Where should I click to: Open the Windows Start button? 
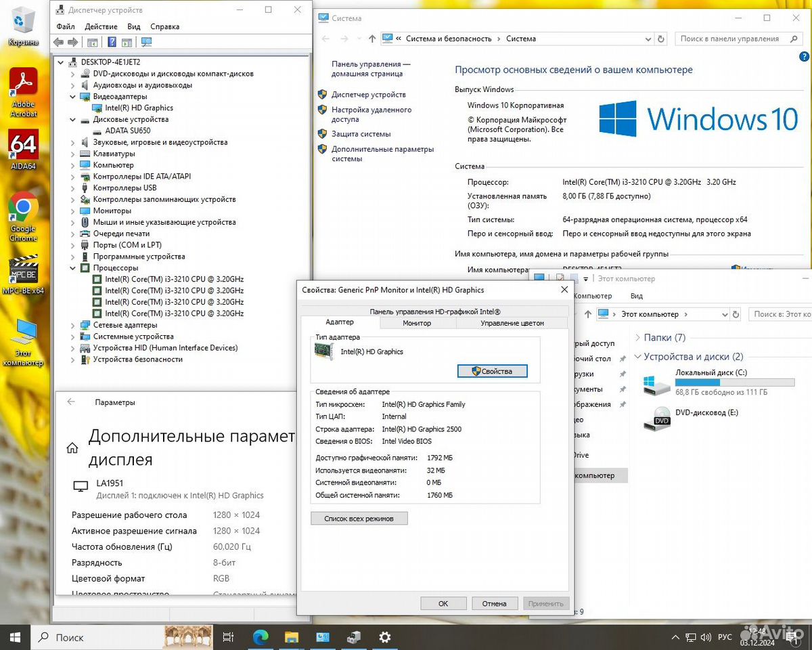pos(15,637)
